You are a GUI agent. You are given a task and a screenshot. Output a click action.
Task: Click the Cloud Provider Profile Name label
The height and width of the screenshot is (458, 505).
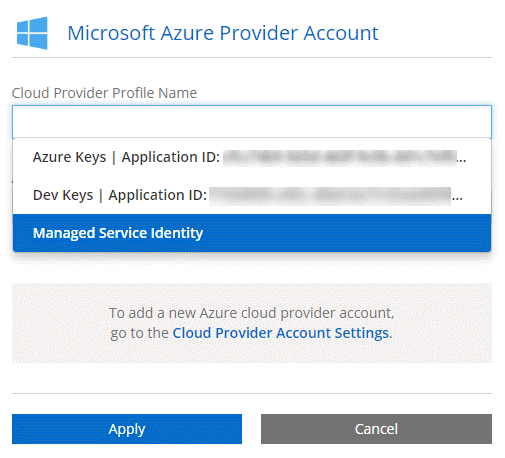[104, 93]
